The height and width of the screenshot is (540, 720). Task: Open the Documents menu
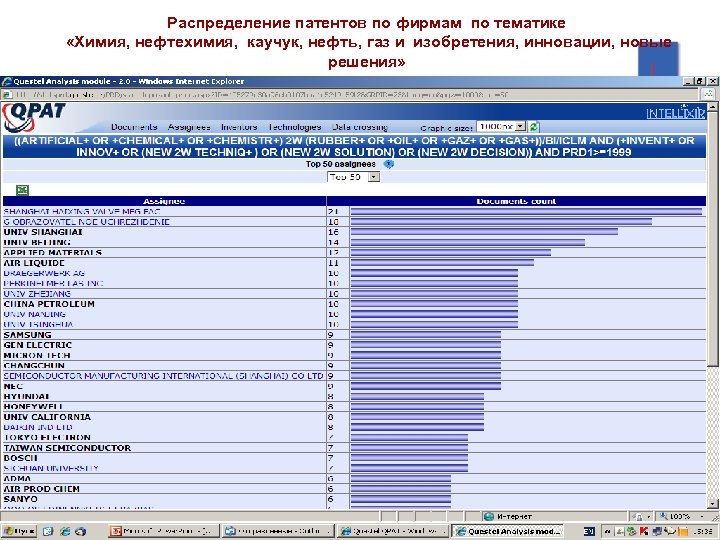(134, 127)
